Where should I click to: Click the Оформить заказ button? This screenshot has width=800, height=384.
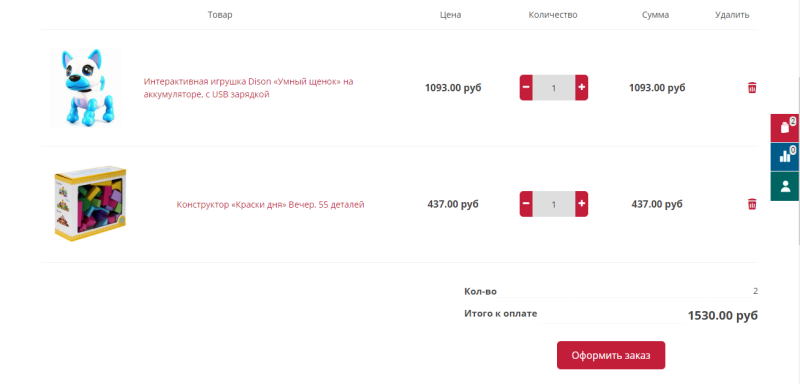[611, 355]
